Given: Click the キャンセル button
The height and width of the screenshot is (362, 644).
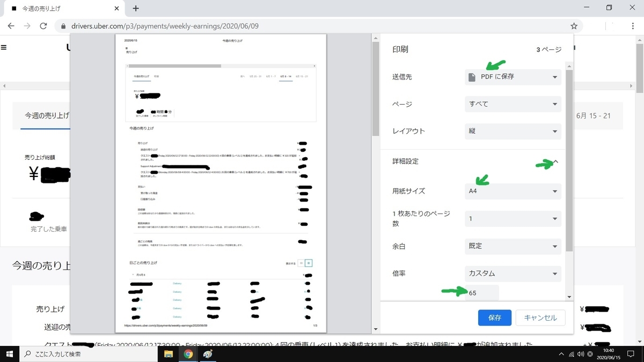Looking at the screenshot, I should [540, 317].
